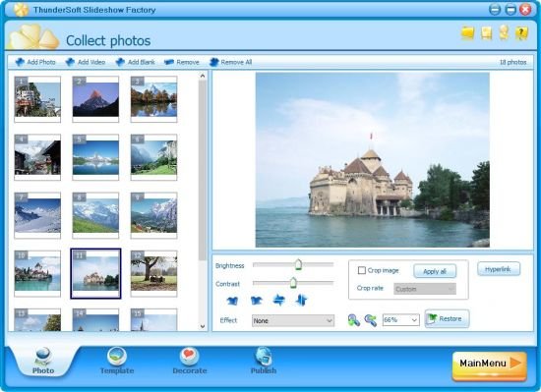The width and height of the screenshot is (541, 392).
Task: Click the Apply all button
Action: click(435, 271)
